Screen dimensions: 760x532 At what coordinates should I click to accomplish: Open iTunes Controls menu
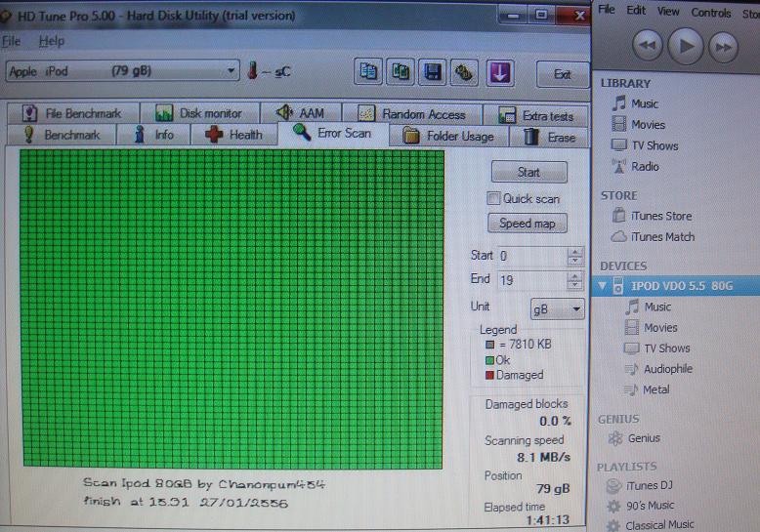pos(710,13)
